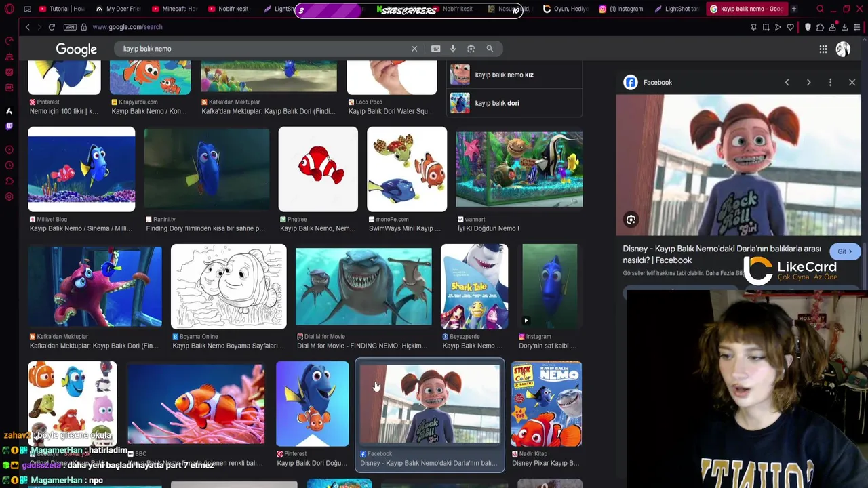Start voice search with microphone icon
The height and width of the screenshot is (488, 868).
pos(453,49)
